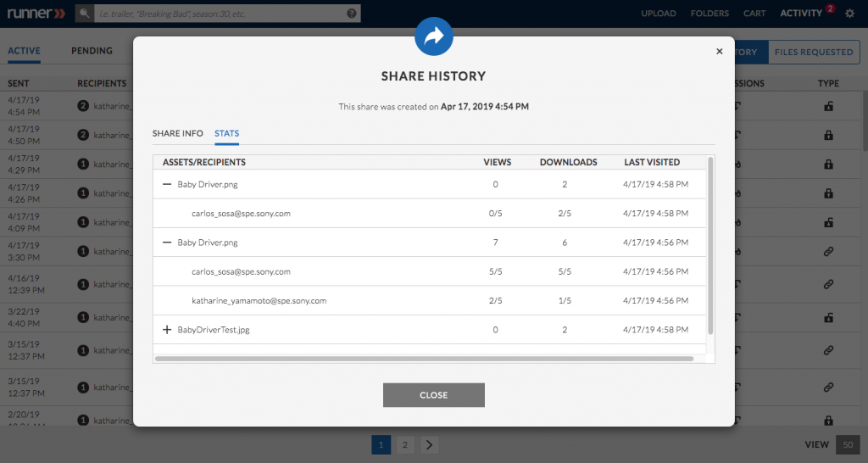Expand the BabyDriverTest.jpg row
Image resolution: width=868 pixels, height=463 pixels.
(167, 330)
